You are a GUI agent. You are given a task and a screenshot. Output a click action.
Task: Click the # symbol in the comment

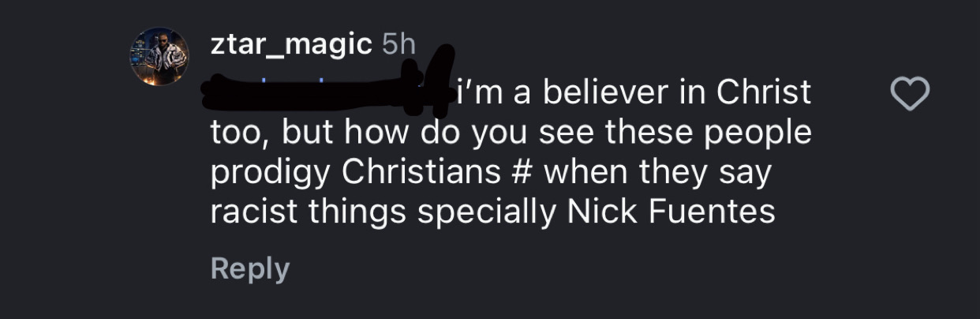(531, 173)
